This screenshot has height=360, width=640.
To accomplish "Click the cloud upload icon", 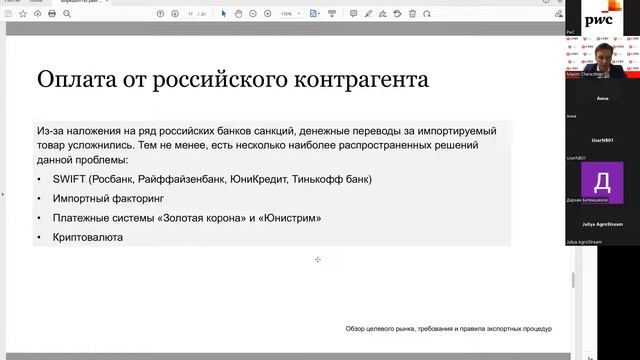I will [x=38, y=14].
